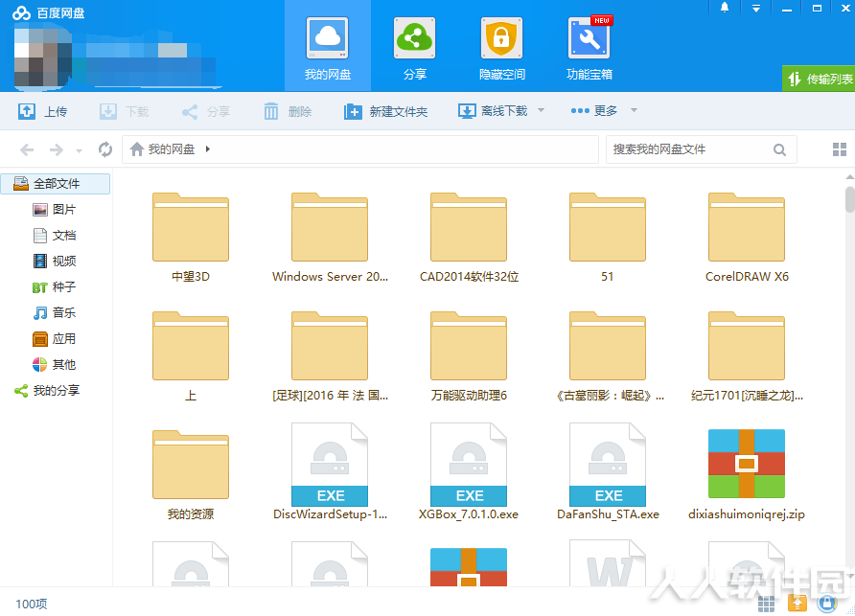Open the title bar dropdown menu
Image resolution: width=855 pixels, height=616 pixels.
pyautogui.click(x=755, y=9)
